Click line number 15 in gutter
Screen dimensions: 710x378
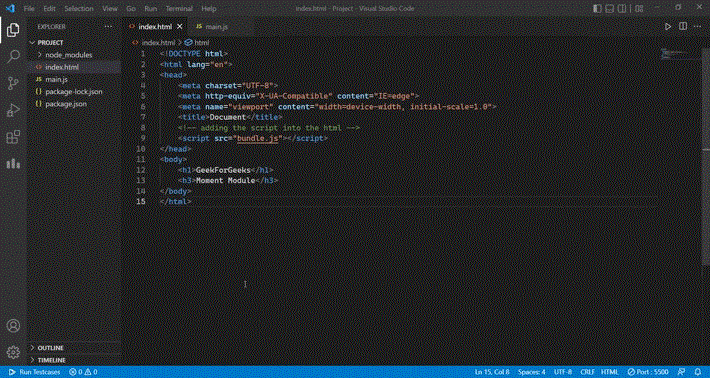click(x=141, y=202)
